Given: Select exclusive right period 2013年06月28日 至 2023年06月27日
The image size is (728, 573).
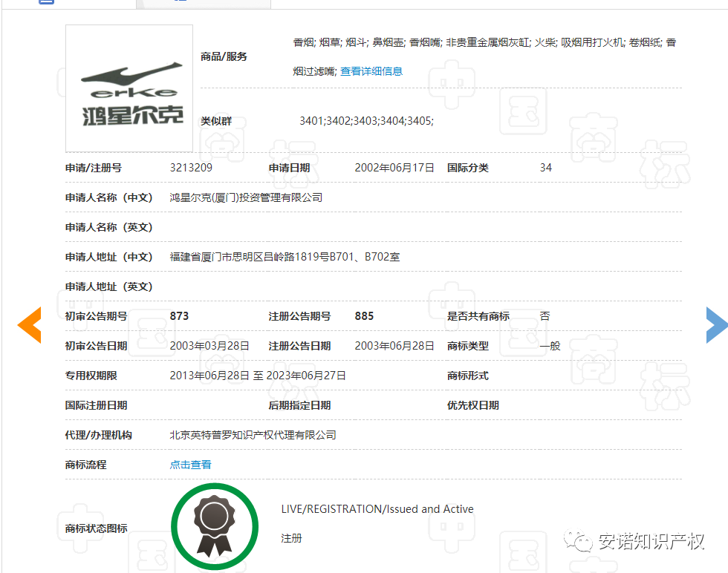Looking at the screenshot, I should click(x=258, y=376).
